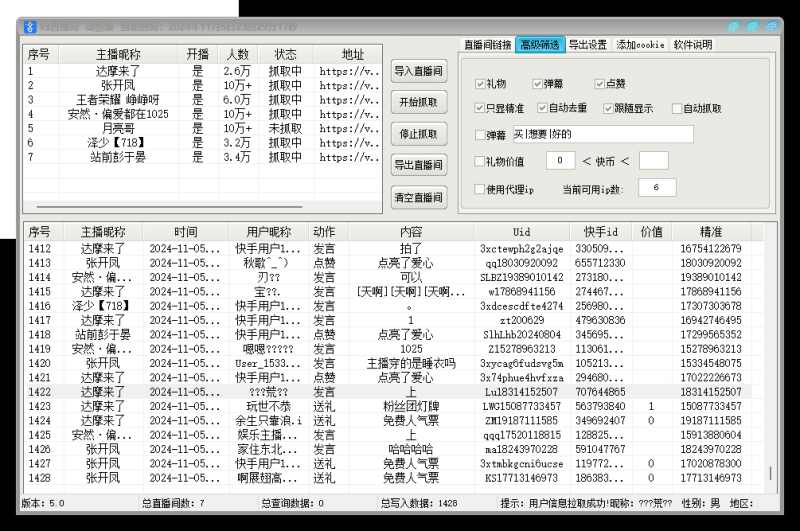Select streamer row 月亮哥
800x531 pixels.
tap(203, 128)
